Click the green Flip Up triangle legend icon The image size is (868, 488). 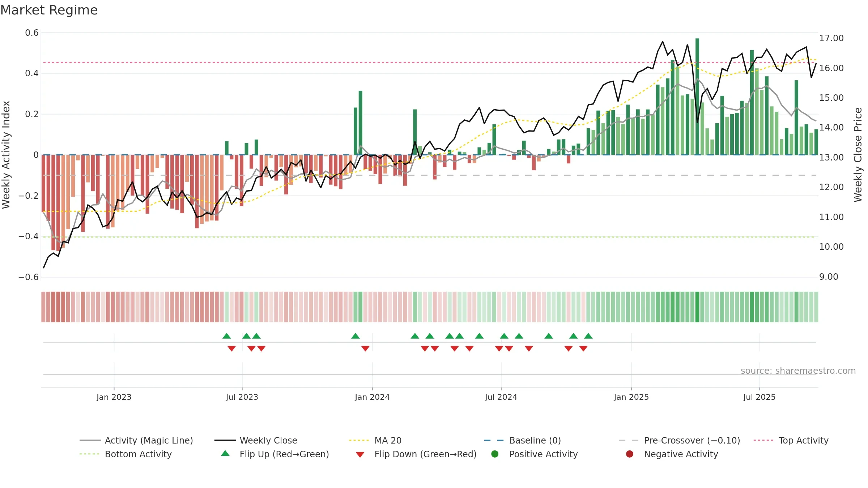pos(225,453)
